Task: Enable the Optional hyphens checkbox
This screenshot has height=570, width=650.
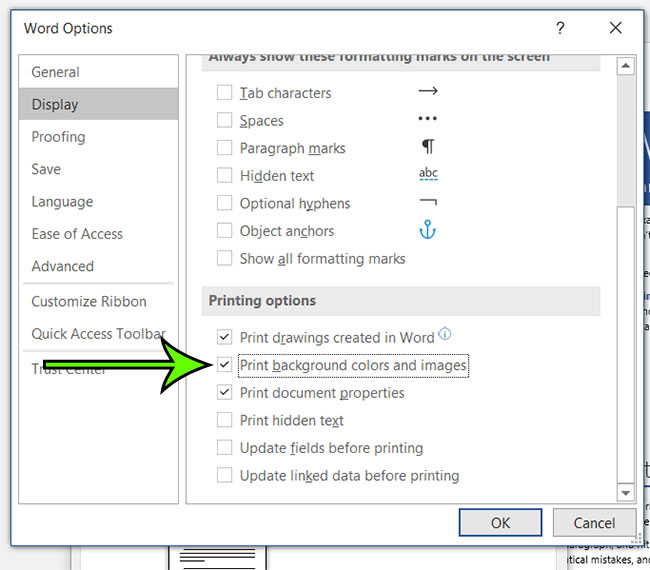Action: [224, 203]
